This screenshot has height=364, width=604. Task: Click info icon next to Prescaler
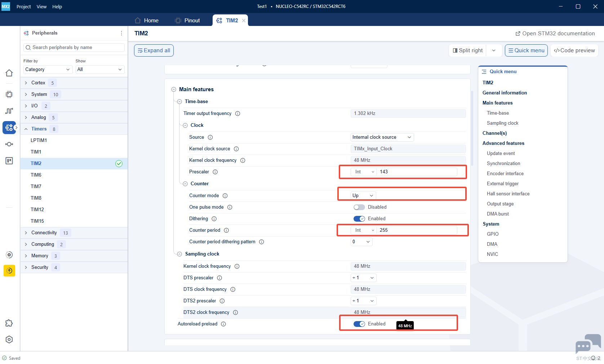tap(215, 172)
